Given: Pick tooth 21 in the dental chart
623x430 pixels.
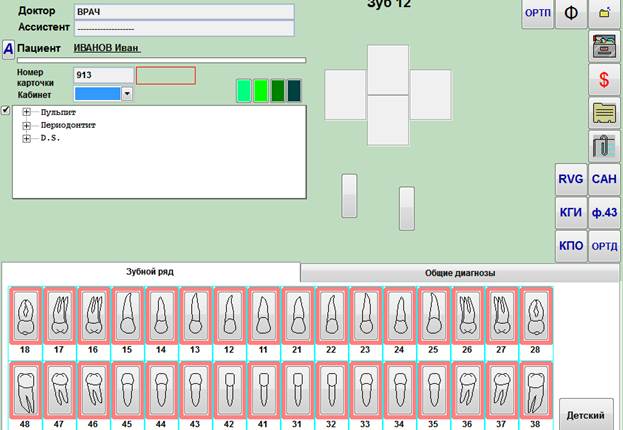Looking at the screenshot, I should coord(297,315).
